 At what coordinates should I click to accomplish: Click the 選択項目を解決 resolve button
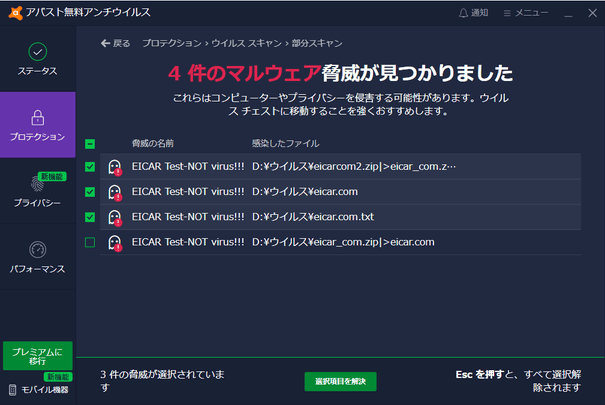point(340,381)
